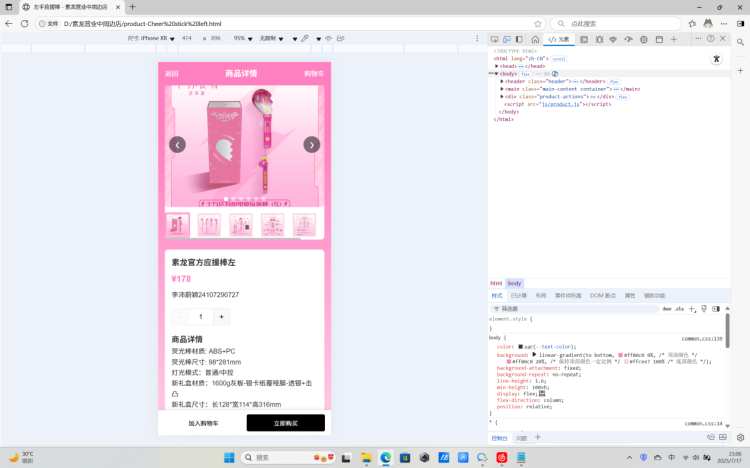The width and height of the screenshot is (750, 468).
Task: Click the #ff80c0 0% pink gradient swatch
Action: [620, 355]
